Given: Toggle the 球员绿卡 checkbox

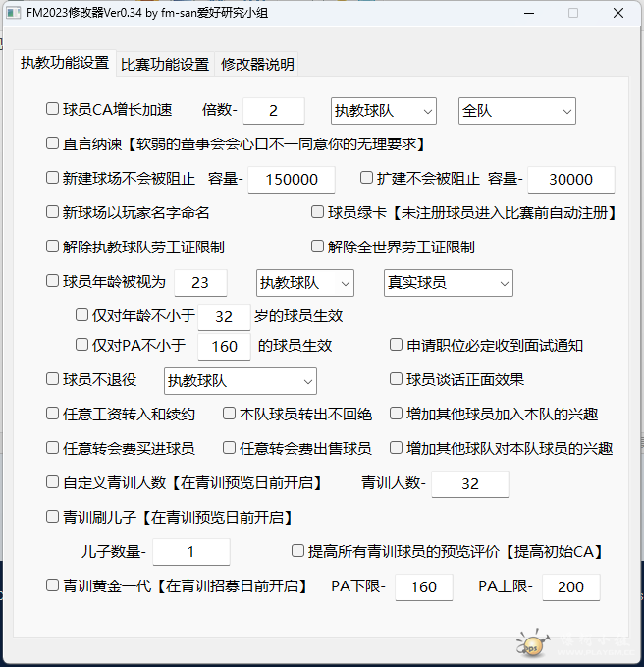Looking at the screenshot, I should [317, 212].
